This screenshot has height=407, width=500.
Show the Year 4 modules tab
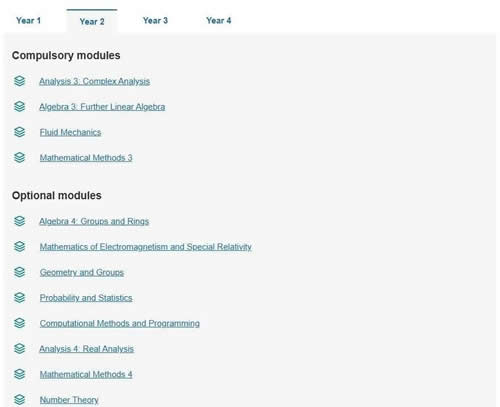pyautogui.click(x=219, y=21)
